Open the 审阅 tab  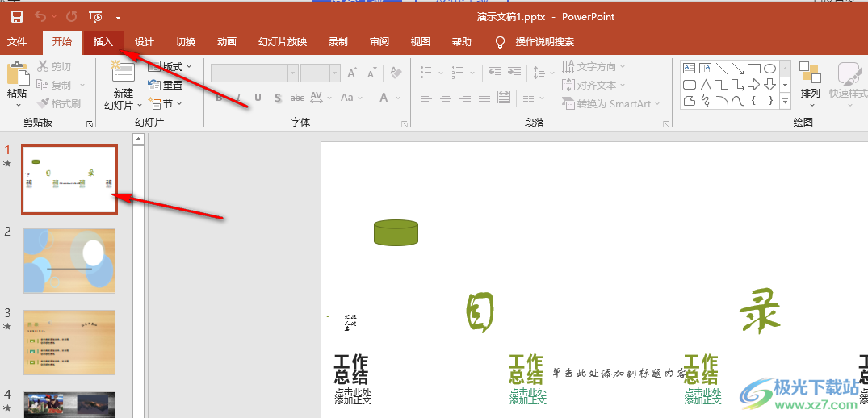tap(379, 41)
